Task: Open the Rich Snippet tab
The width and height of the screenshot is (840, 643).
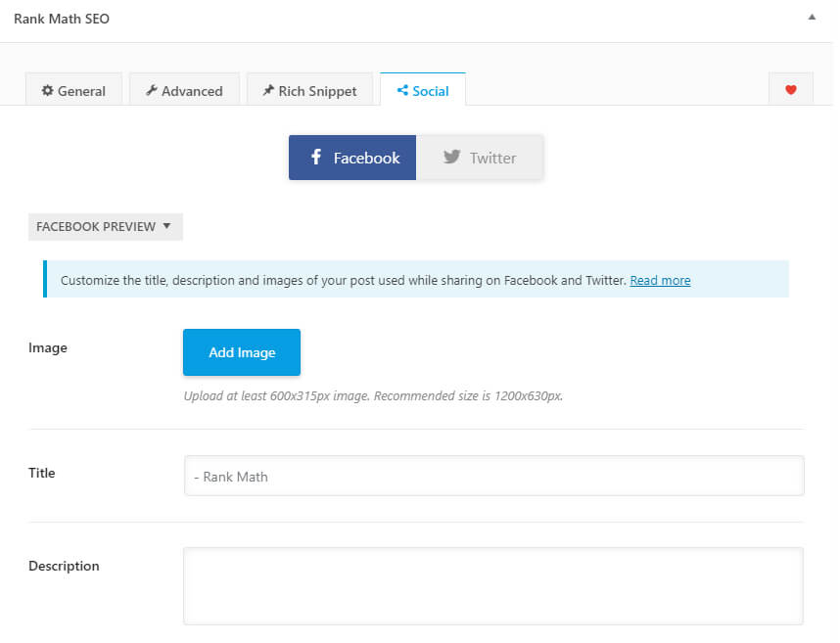Action: point(309,90)
